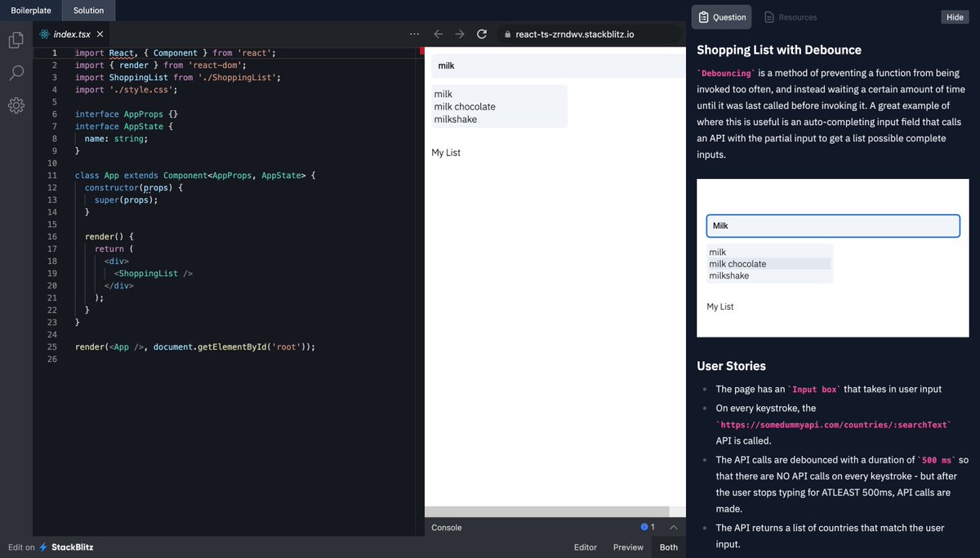Open the Question tab
This screenshot has width=980, height=558.
(x=722, y=17)
